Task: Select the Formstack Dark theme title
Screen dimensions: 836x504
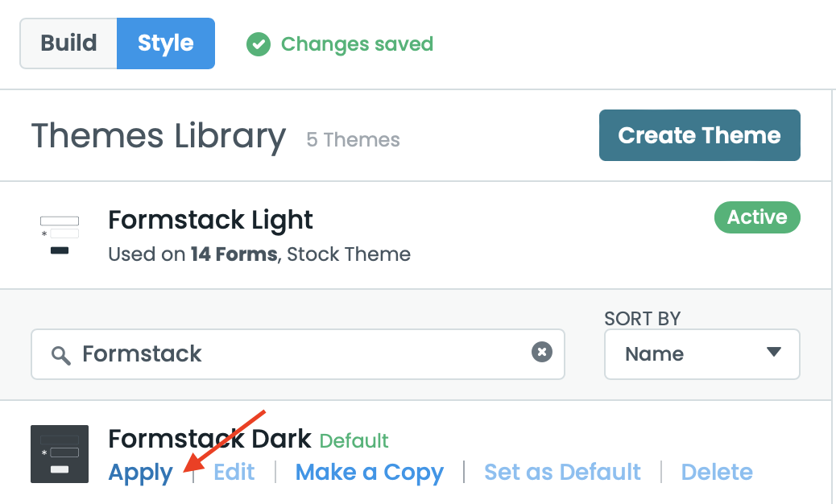Action: coord(209,439)
